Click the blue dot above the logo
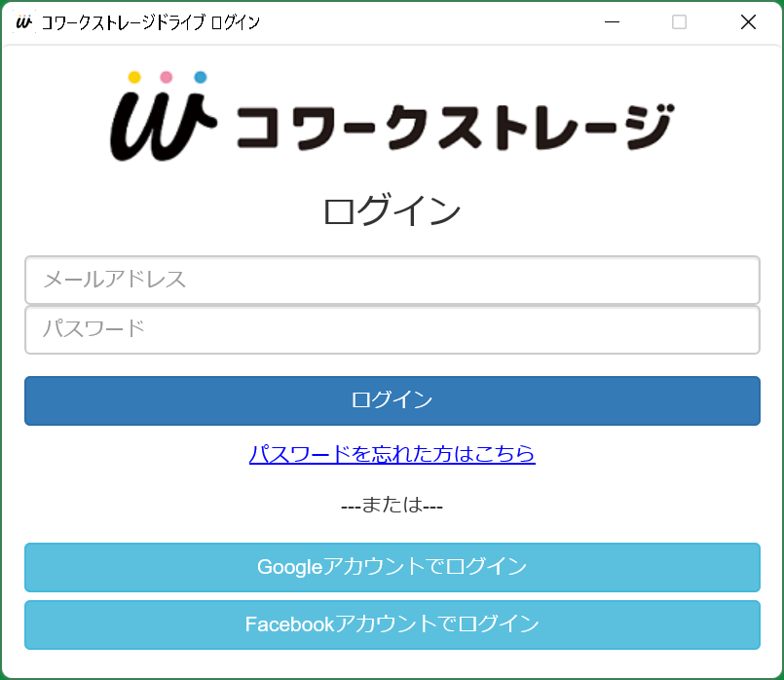Screen dimensions: 784x680 tap(201, 76)
